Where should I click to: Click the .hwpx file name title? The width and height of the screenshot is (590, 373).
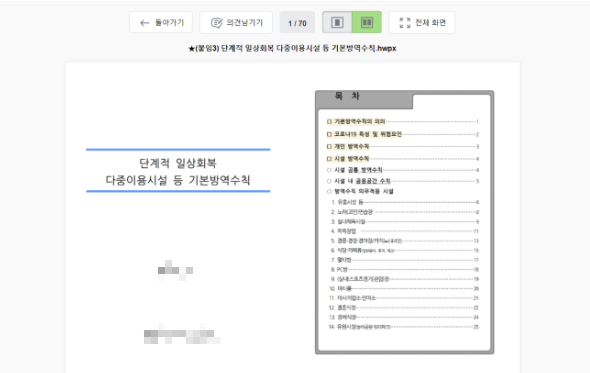click(x=292, y=48)
